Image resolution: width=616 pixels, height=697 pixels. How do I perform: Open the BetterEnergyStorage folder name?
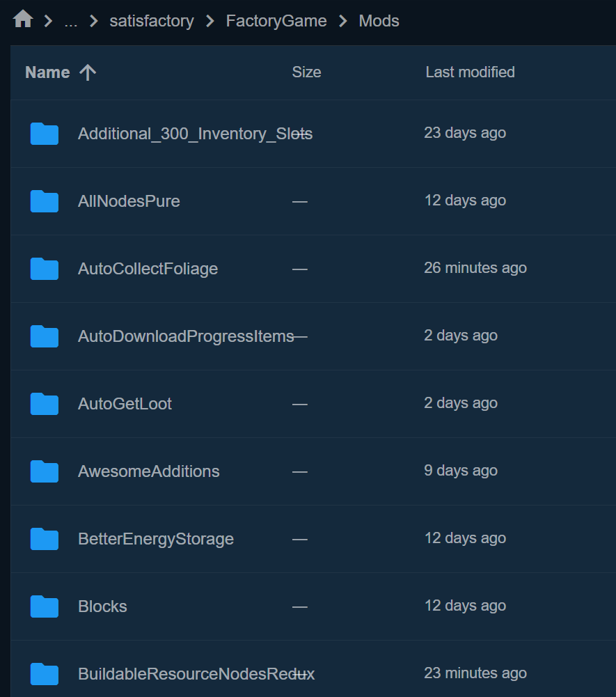156,539
